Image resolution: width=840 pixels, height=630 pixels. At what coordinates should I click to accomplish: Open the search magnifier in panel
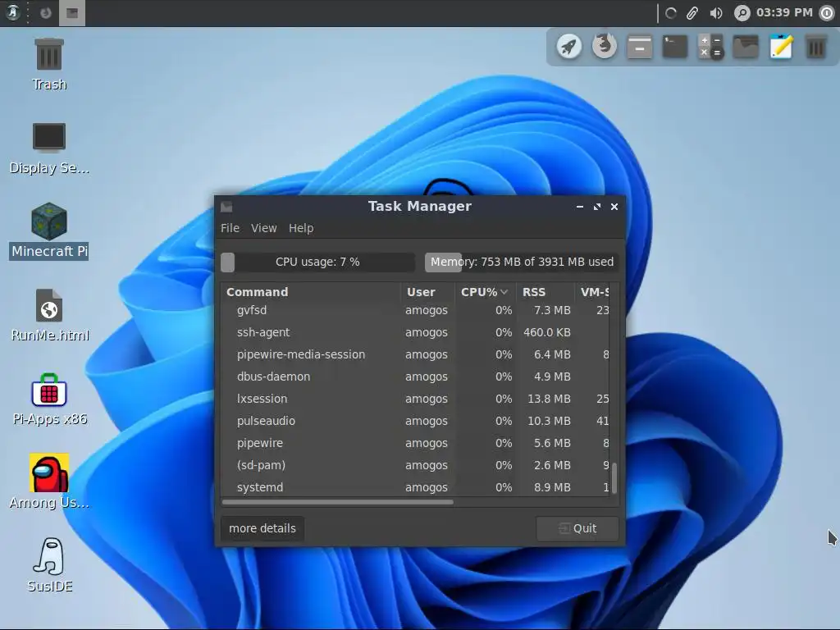[x=742, y=13]
